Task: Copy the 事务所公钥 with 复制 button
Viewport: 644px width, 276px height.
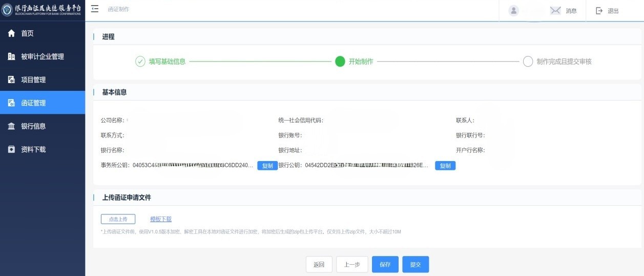Action: coord(267,166)
